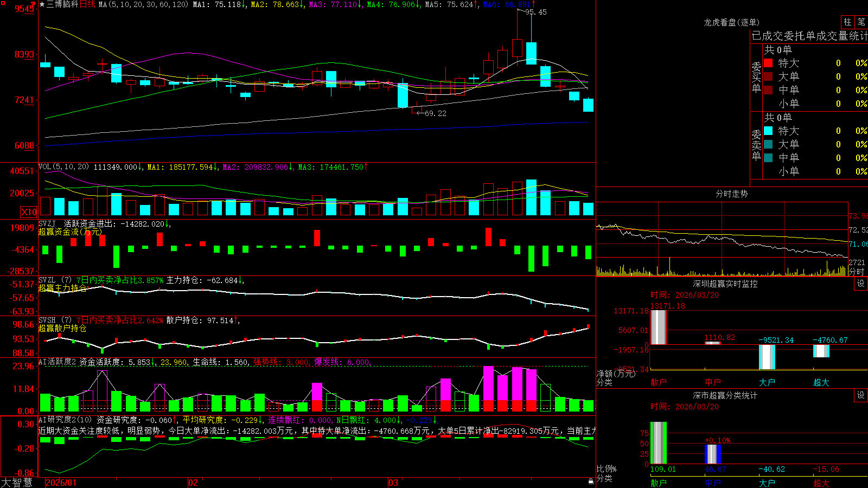Click the 委买单 section label
The image size is (868, 488).
pos(756,77)
